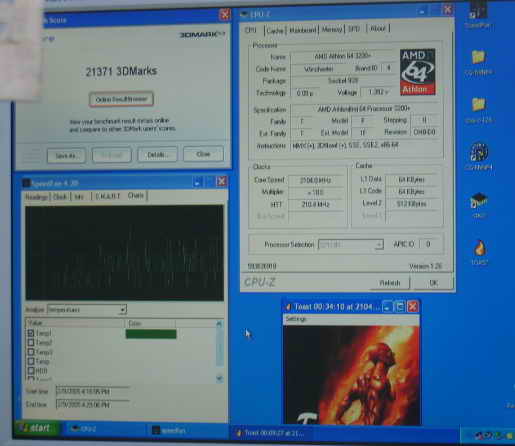This screenshot has width=515, height=446.
Task: Click the CPU-Z title bar icon
Action: tap(244, 14)
